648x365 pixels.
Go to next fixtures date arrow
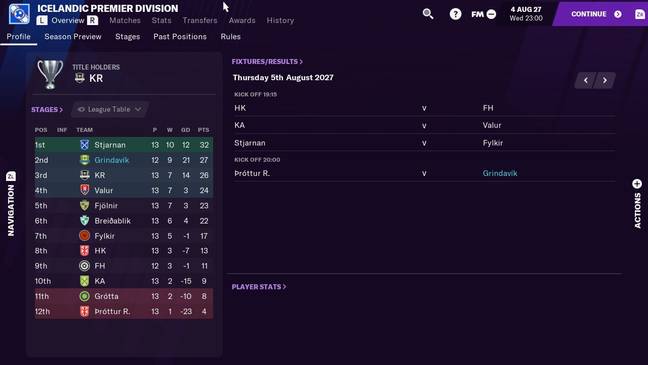tap(605, 81)
